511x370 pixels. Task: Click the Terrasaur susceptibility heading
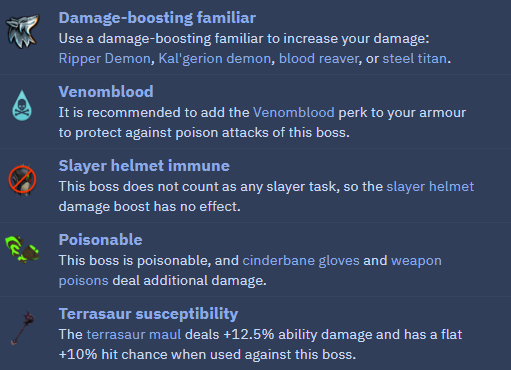coord(148,314)
